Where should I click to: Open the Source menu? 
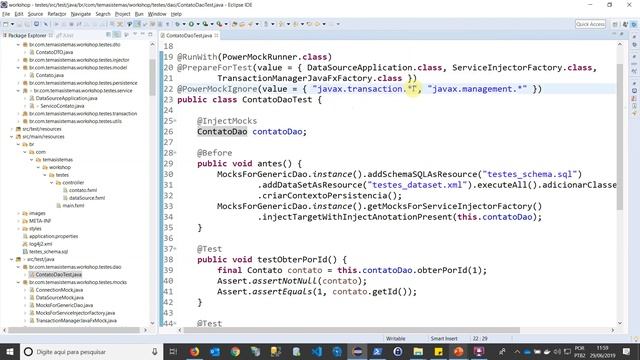35,14
